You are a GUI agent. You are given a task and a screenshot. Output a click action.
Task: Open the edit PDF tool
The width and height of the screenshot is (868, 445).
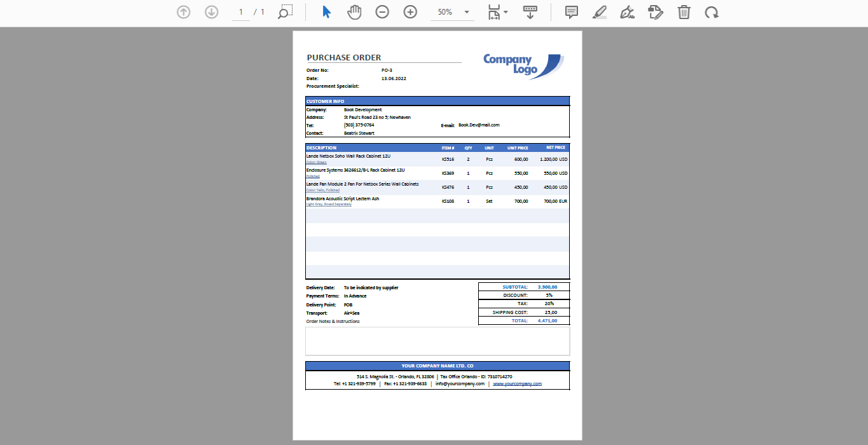pos(656,12)
